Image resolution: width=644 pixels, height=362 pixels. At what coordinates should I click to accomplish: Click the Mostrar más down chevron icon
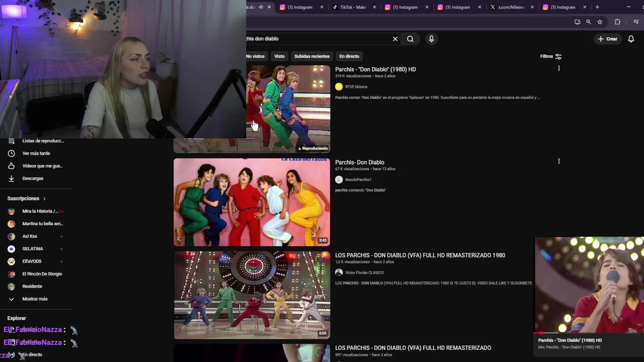click(11, 299)
